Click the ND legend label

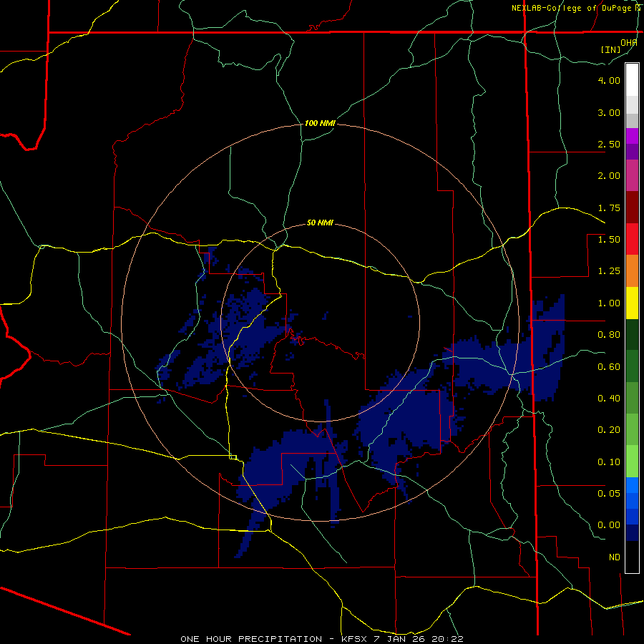point(615,557)
